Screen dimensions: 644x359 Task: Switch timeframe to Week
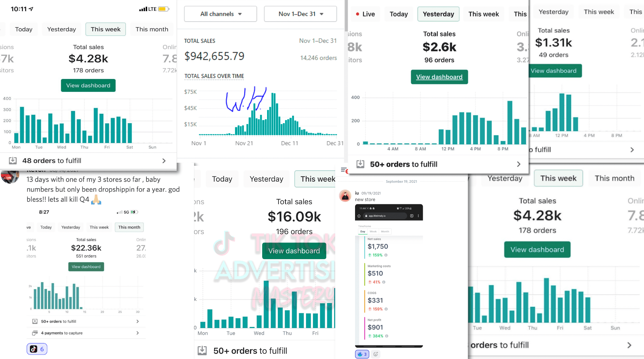[x=373, y=231]
